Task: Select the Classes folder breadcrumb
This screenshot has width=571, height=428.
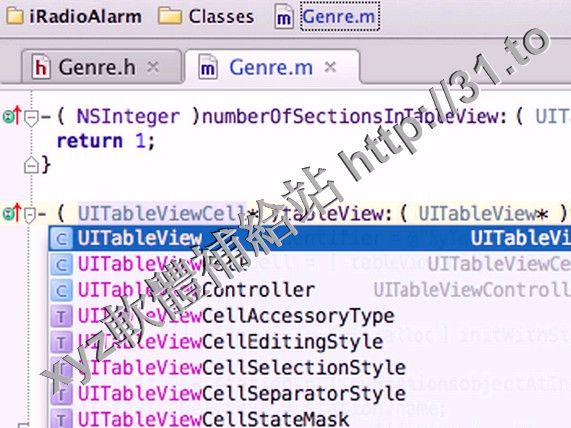Action: tap(206, 17)
